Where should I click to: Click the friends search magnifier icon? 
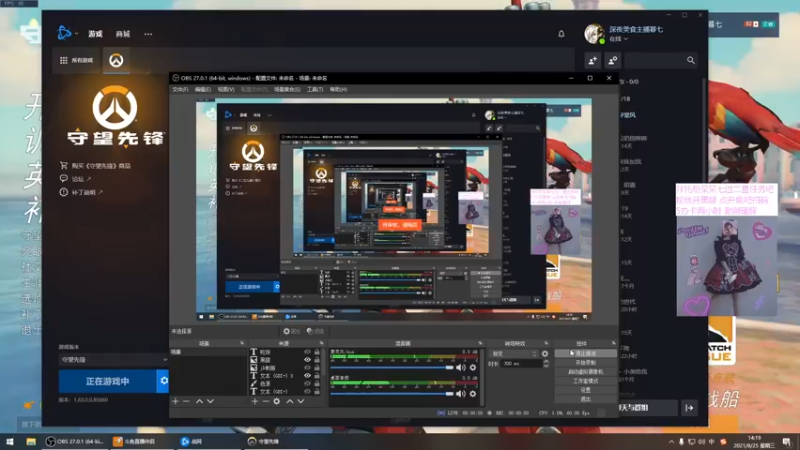690,60
